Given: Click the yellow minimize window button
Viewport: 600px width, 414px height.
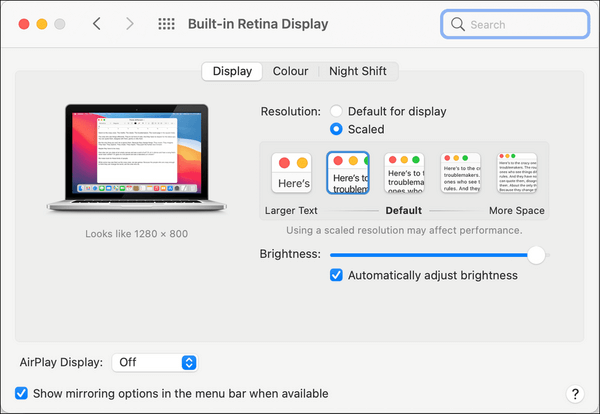Looking at the screenshot, I should (x=41, y=23).
